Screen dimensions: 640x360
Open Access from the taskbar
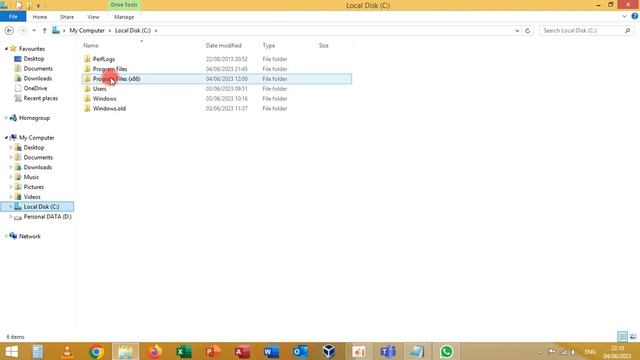point(242,351)
